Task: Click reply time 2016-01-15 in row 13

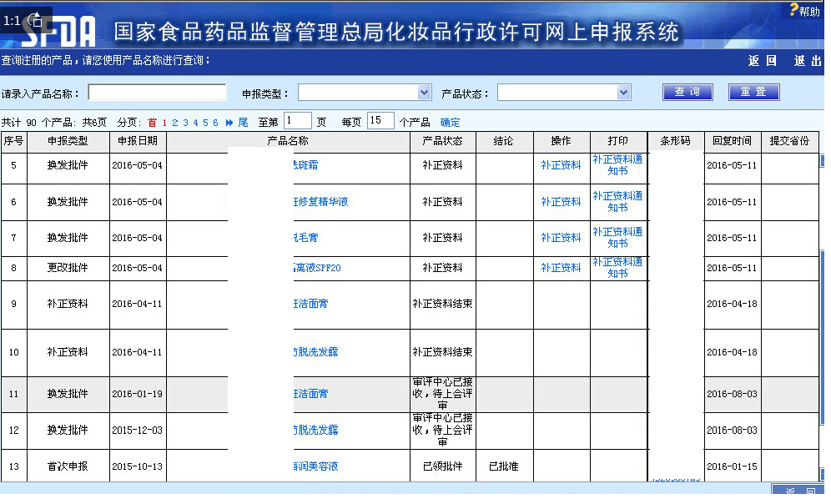Action: click(x=732, y=467)
